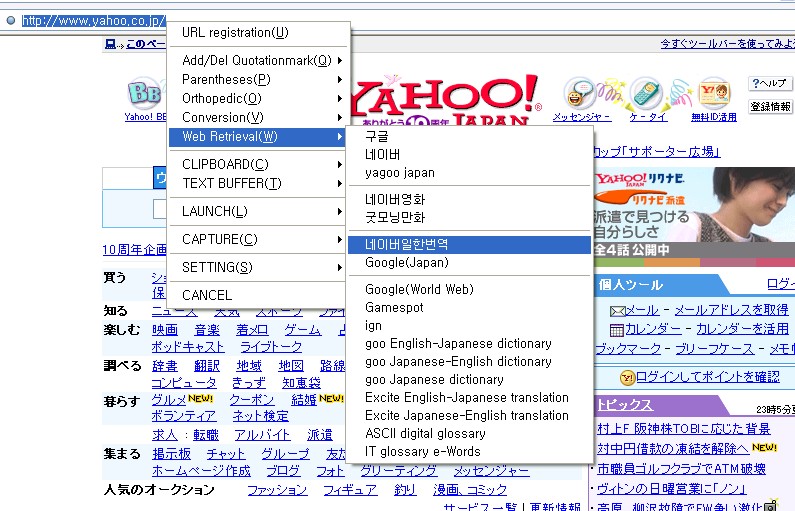Click the Yahoo! Japan logo

446,99
